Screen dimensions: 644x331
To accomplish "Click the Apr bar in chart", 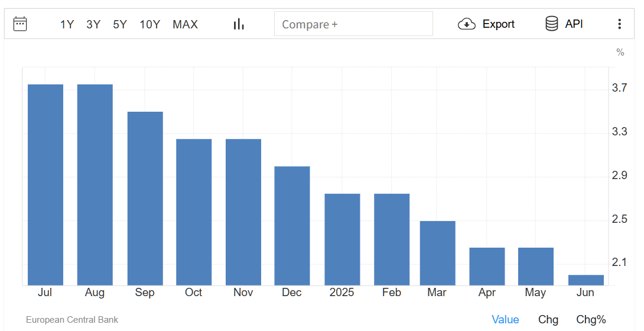I will tap(487, 267).
